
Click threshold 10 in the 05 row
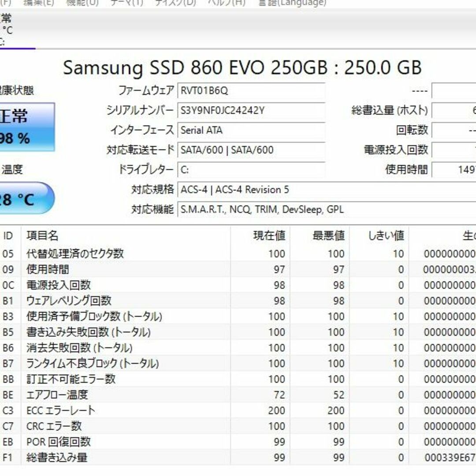click(398, 254)
